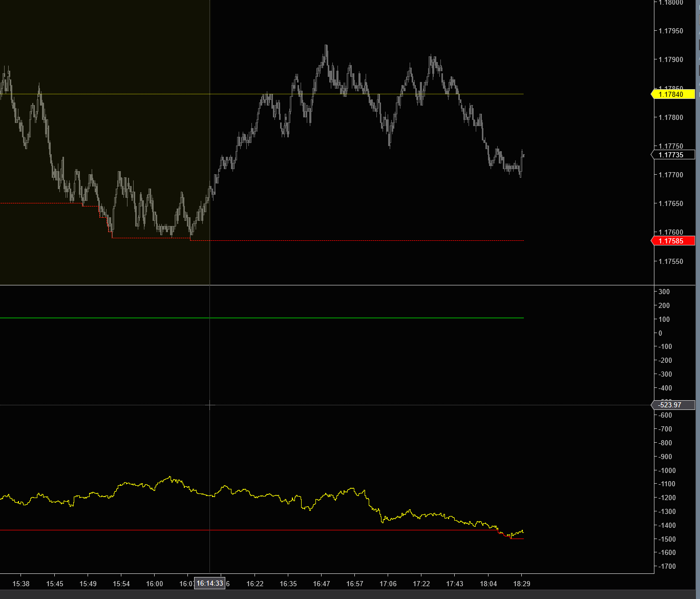Select the 1.17735 current price tag

[x=673, y=155]
